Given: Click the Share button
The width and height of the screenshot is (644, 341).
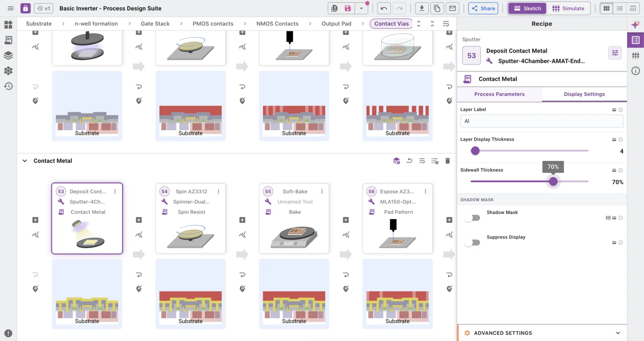Looking at the screenshot, I should (483, 8).
